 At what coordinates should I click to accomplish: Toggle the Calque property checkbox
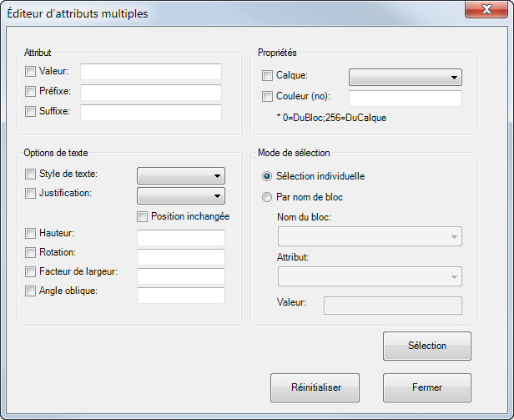[x=267, y=75]
